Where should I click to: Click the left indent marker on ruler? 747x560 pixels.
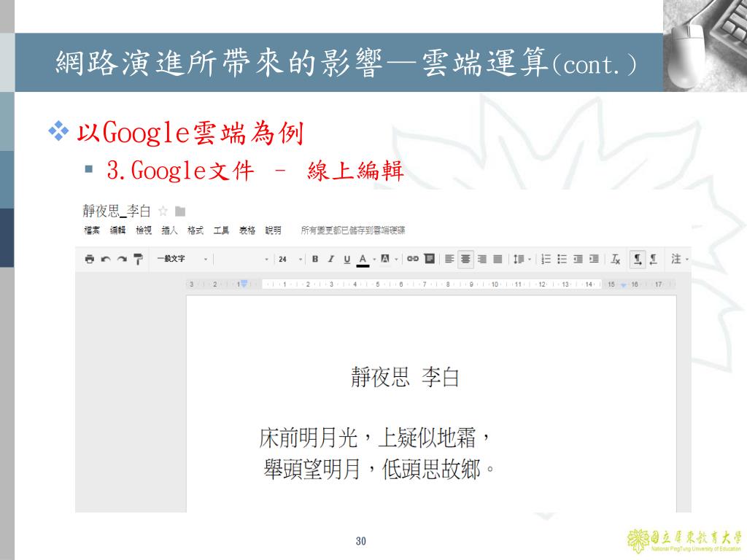click(244, 284)
